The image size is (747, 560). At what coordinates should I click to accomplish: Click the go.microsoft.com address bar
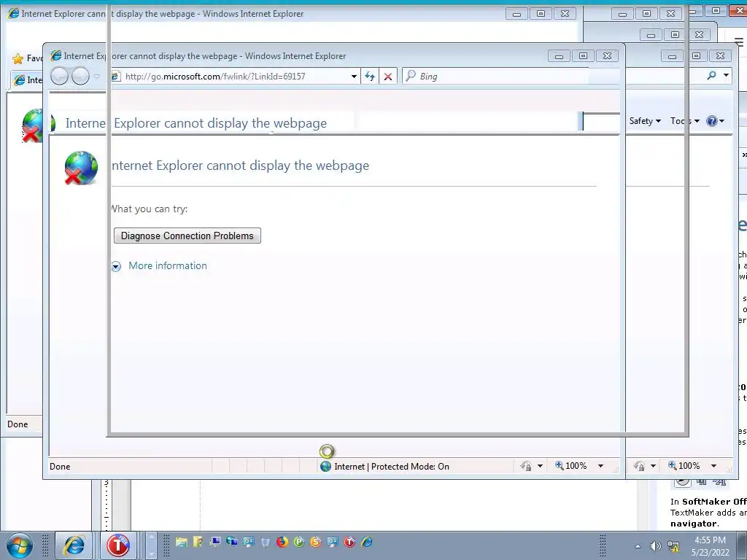point(231,76)
